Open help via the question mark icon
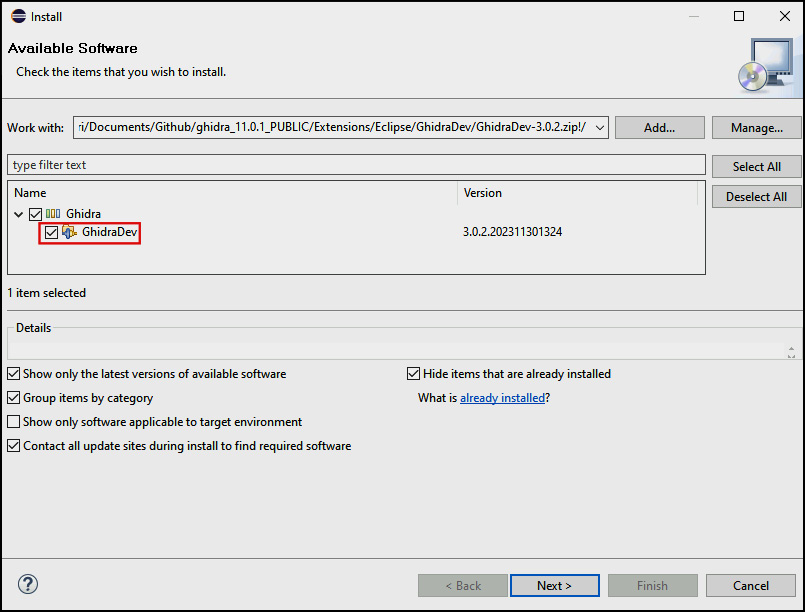Image resolution: width=805 pixels, height=612 pixels. point(28,584)
